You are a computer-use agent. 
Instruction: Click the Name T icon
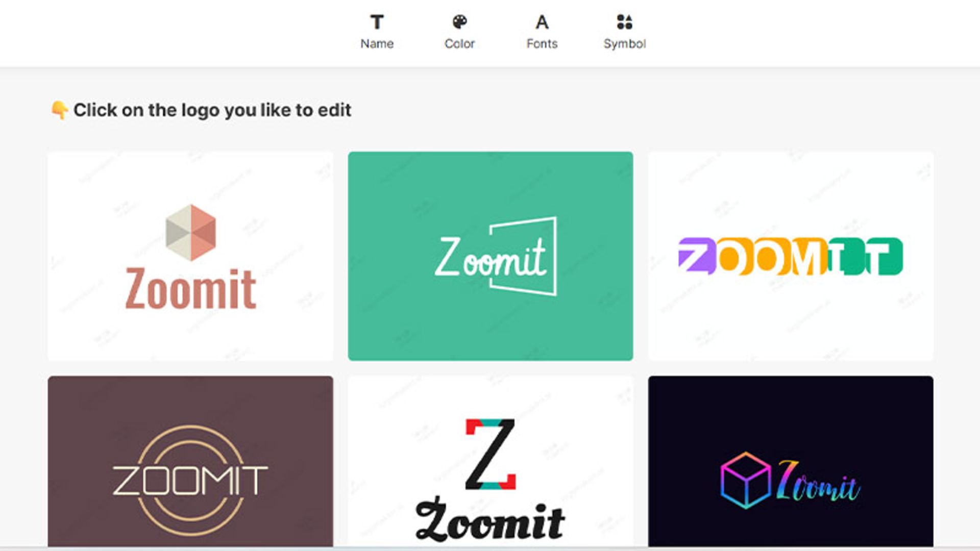[377, 22]
